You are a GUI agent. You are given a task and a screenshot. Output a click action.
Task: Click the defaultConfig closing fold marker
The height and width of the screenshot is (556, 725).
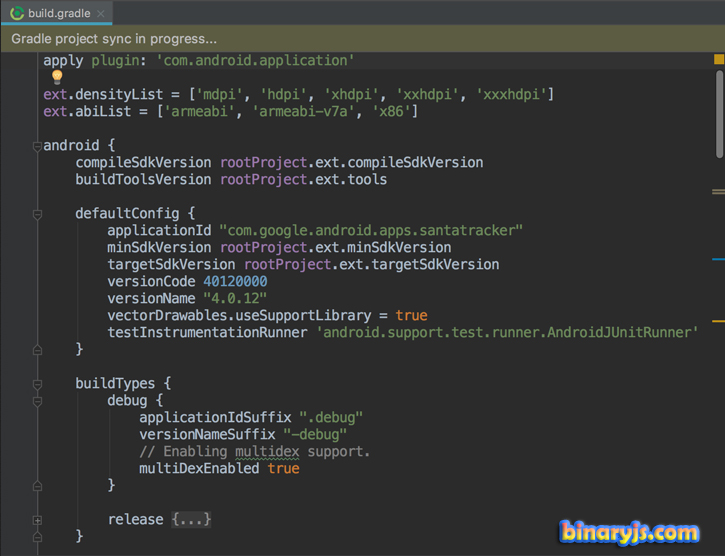click(x=37, y=350)
